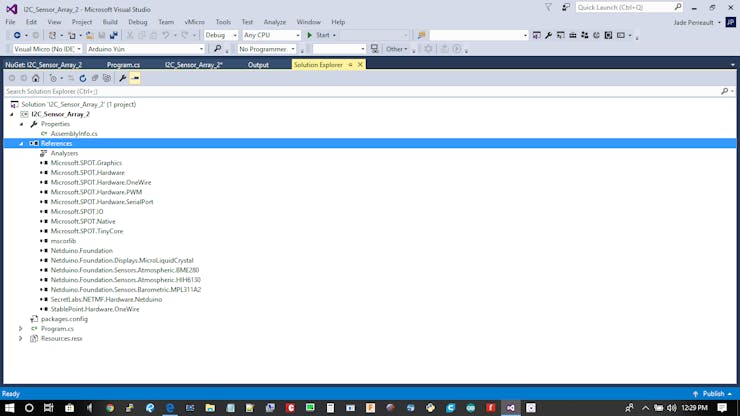Viewport: 740px width, 416px height.
Task: Open the Action Center notification icon
Action: [722, 408]
